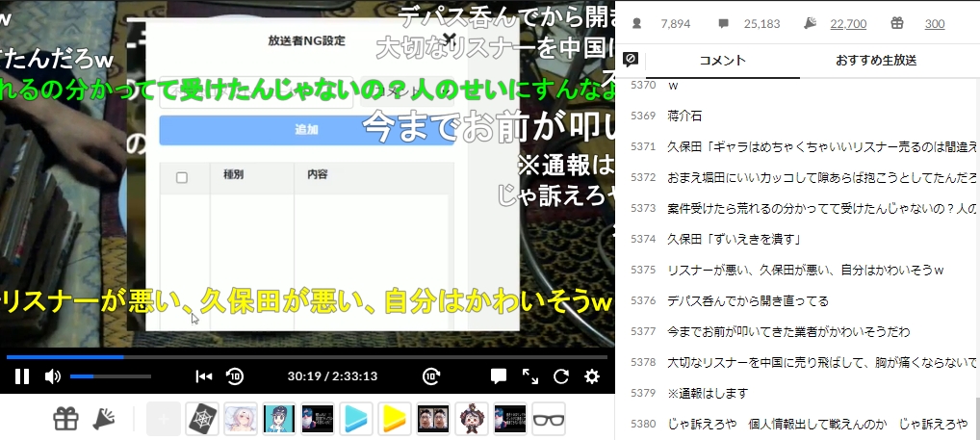Choose the yellow play-shaped item
Viewport: 980px width, 440px height.
tap(394, 419)
